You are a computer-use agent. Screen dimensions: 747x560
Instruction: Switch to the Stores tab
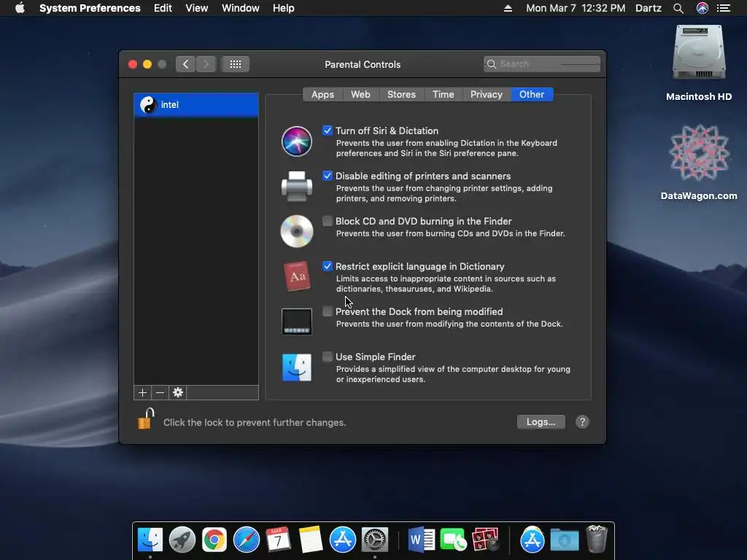coord(402,94)
